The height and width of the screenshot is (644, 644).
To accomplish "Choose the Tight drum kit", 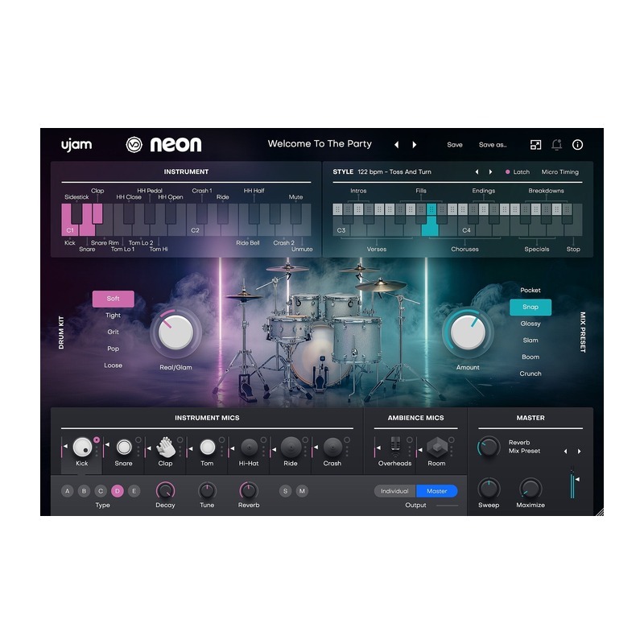I will [114, 316].
